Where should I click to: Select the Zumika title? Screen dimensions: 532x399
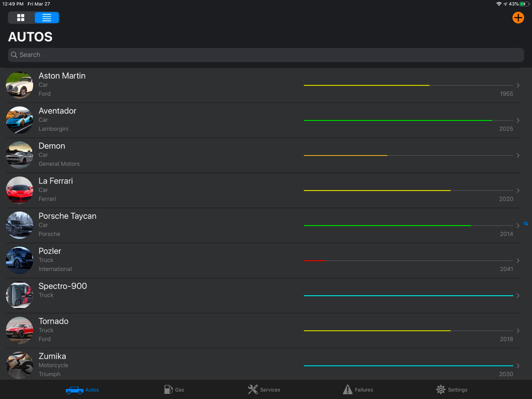coord(52,356)
